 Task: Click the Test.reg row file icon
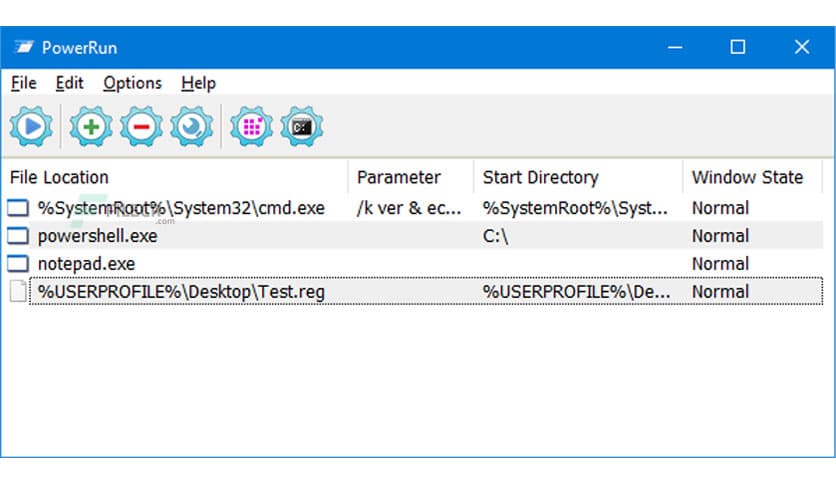click(x=18, y=292)
